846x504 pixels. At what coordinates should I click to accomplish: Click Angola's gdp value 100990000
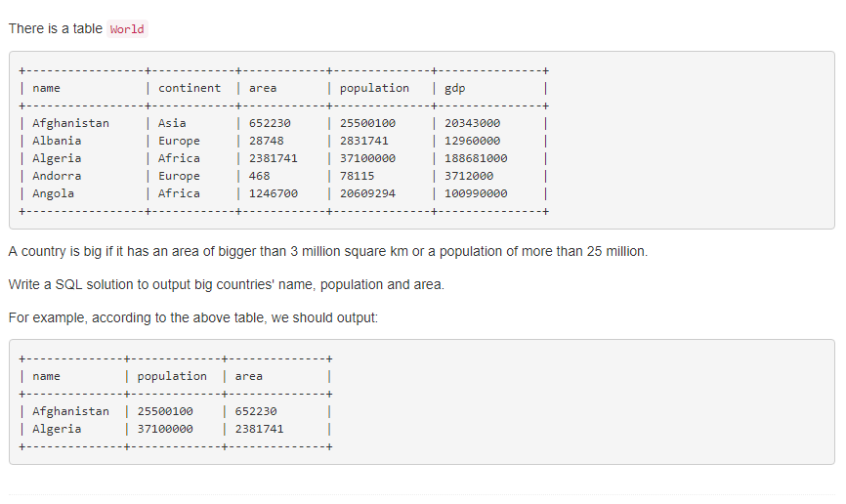[x=476, y=193]
